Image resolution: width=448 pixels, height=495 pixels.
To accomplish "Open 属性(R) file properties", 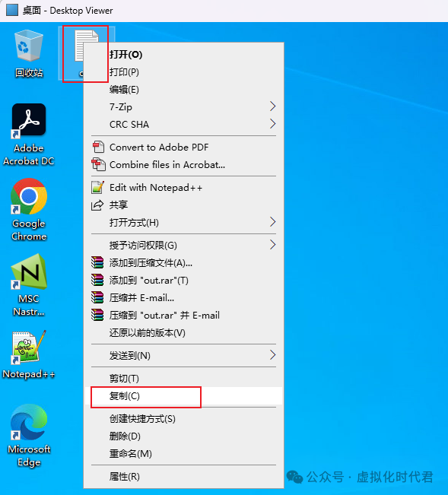I will coord(184,477).
